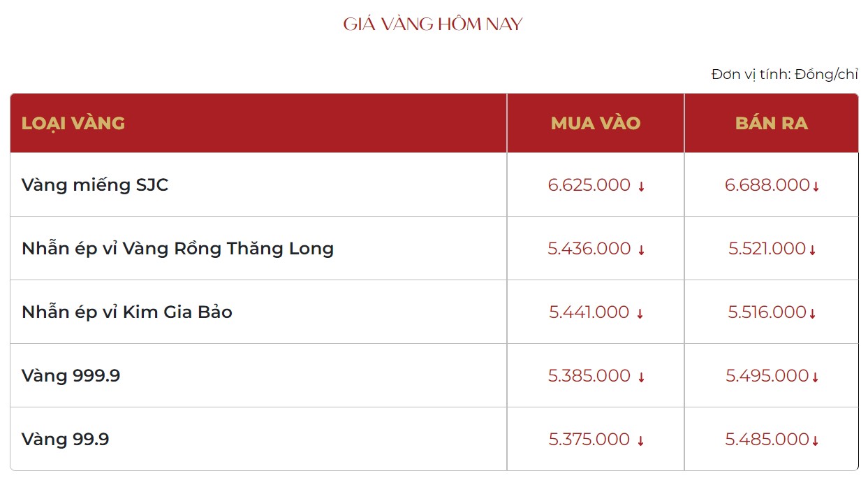Image resolution: width=868 pixels, height=478 pixels.
Task: Click the GIÁ VÀNG HÔM NAY heading
Action: point(433,24)
